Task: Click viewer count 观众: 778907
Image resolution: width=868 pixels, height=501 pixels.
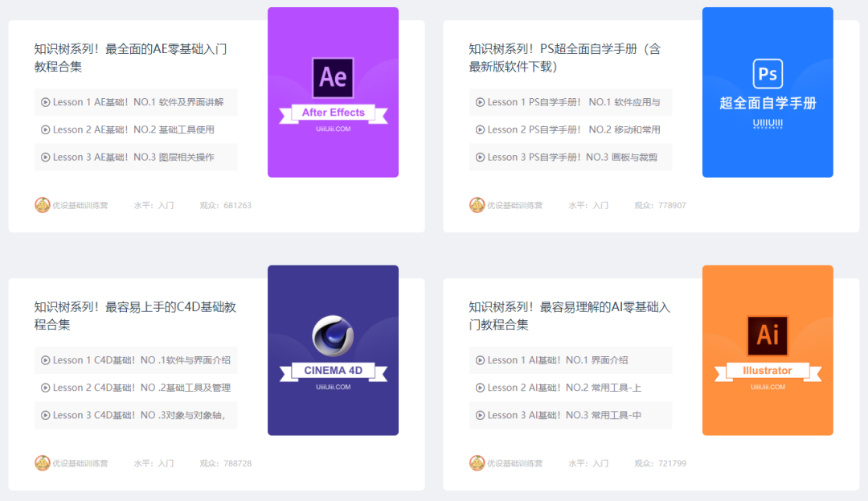Action: [x=660, y=205]
